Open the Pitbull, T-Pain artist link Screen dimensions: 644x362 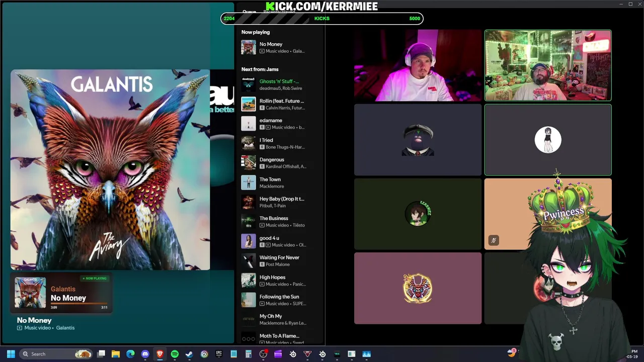tap(273, 206)
